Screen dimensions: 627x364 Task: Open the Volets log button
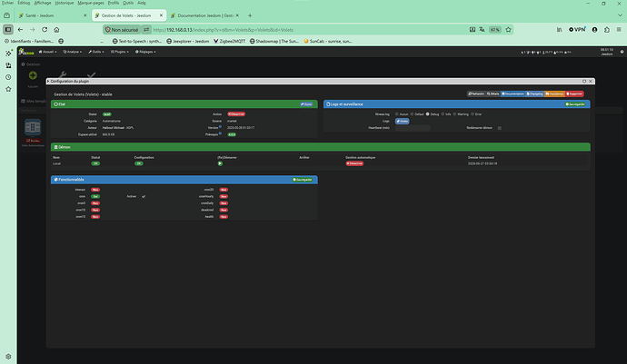pos(403,121)
